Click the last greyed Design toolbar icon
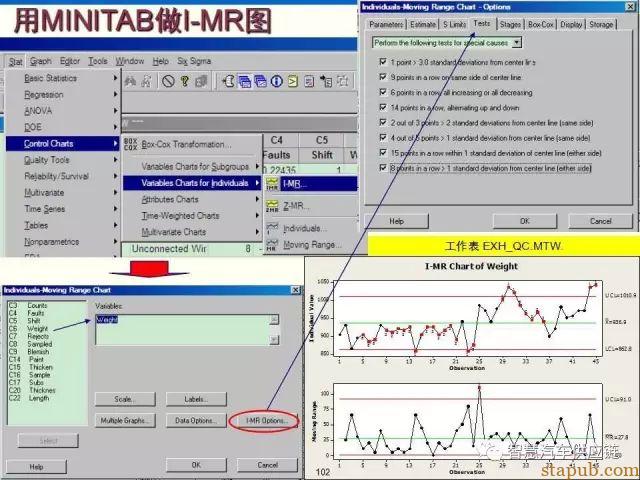The width and height of the screenshot is (640, 480). 342,81
